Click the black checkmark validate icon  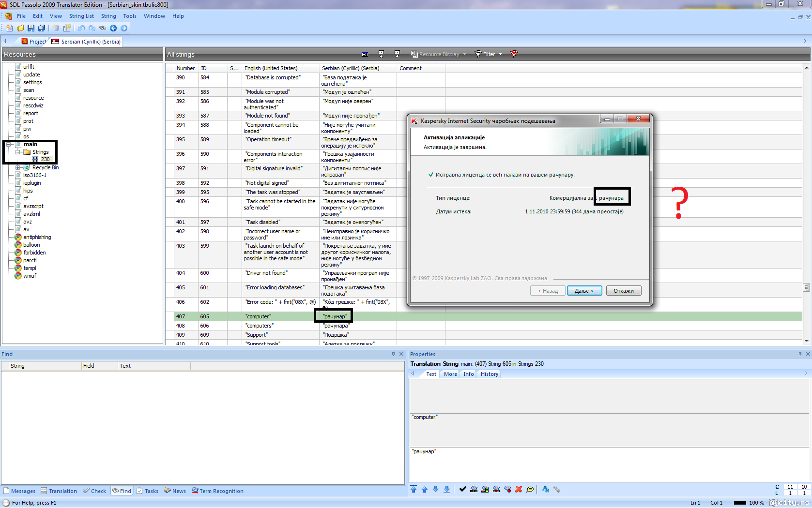pos(463,489)
